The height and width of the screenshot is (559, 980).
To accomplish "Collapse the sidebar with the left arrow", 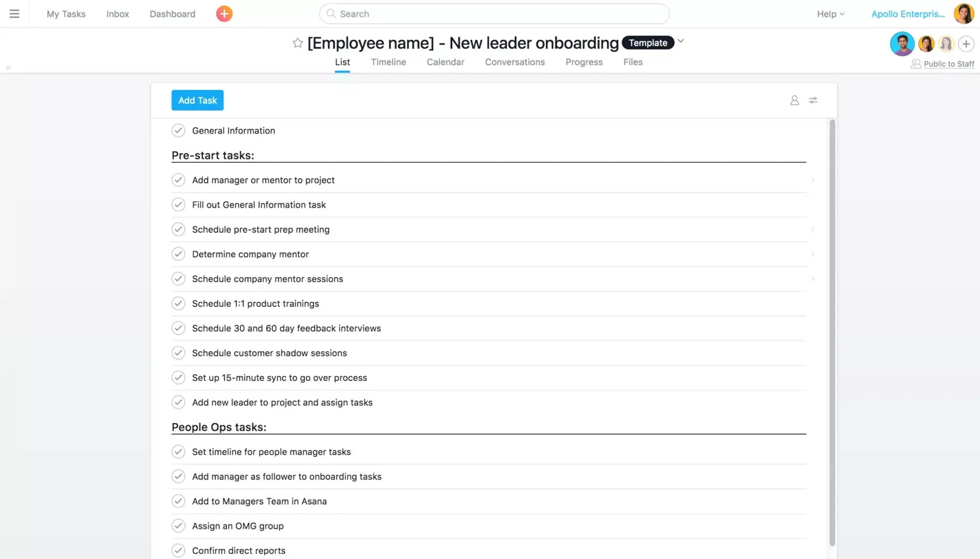I will [8, 67].
